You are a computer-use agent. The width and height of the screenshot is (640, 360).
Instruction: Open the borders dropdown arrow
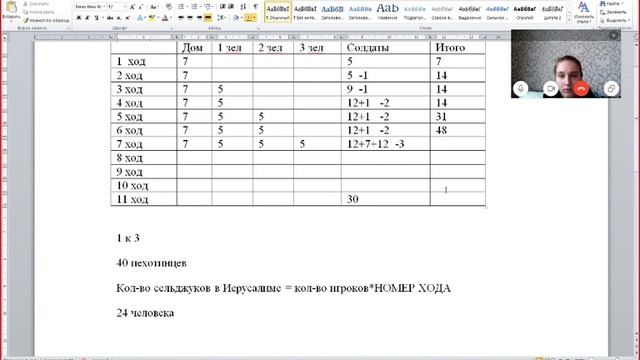pos(255,18)
